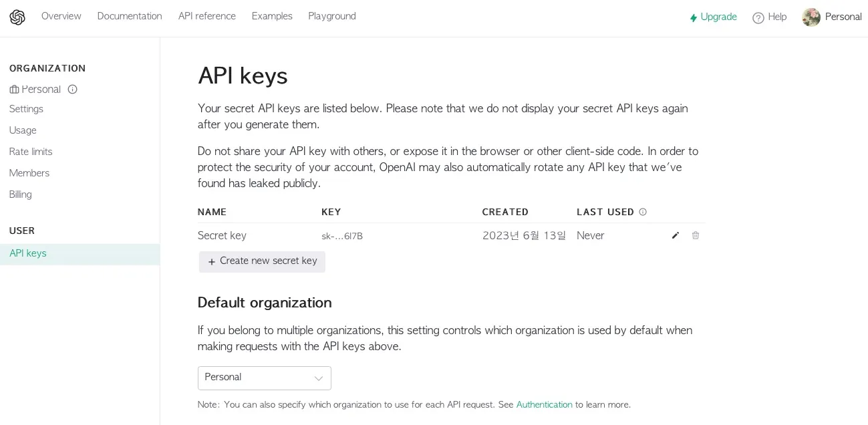This screenshot has width=868, height=425.
Task: Click the info icon beside Personal organization
Action: coord(73,89)
